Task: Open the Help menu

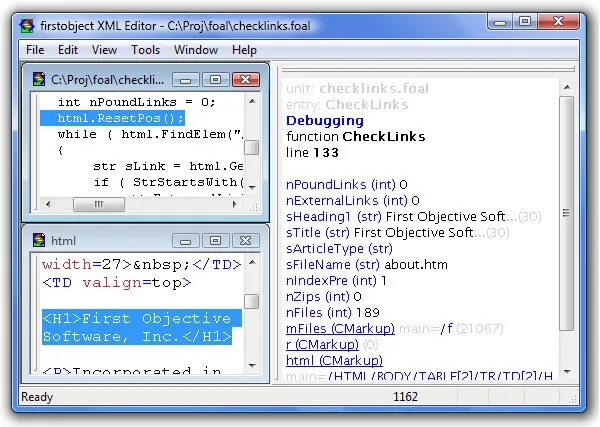Action: [x=244, y=50]
